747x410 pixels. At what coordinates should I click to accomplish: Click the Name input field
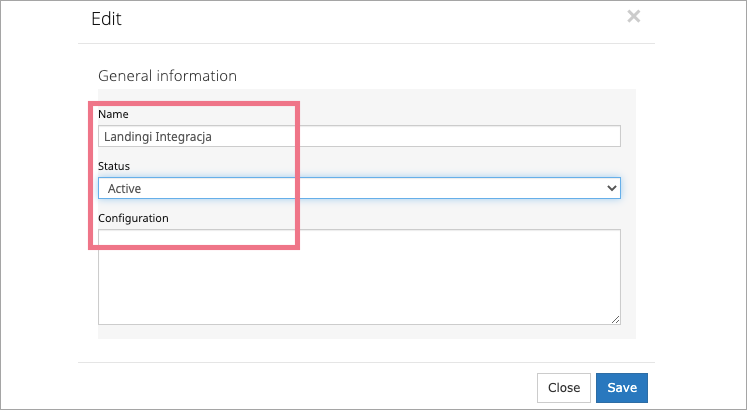[x=359, y=136]
